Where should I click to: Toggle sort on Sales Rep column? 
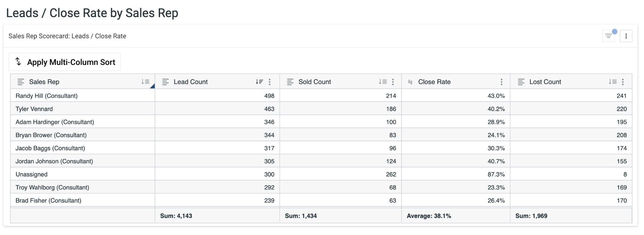coord(145,82)
